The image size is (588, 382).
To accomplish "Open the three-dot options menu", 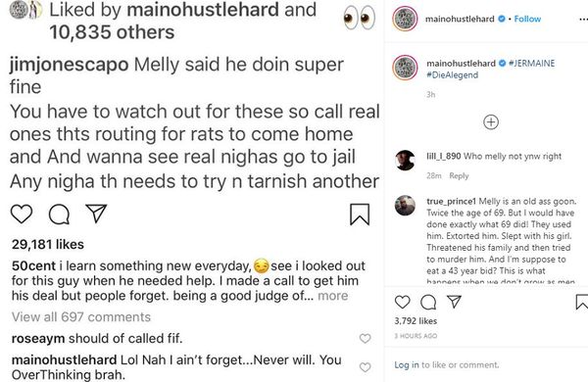I will click(x=583, y=20).
